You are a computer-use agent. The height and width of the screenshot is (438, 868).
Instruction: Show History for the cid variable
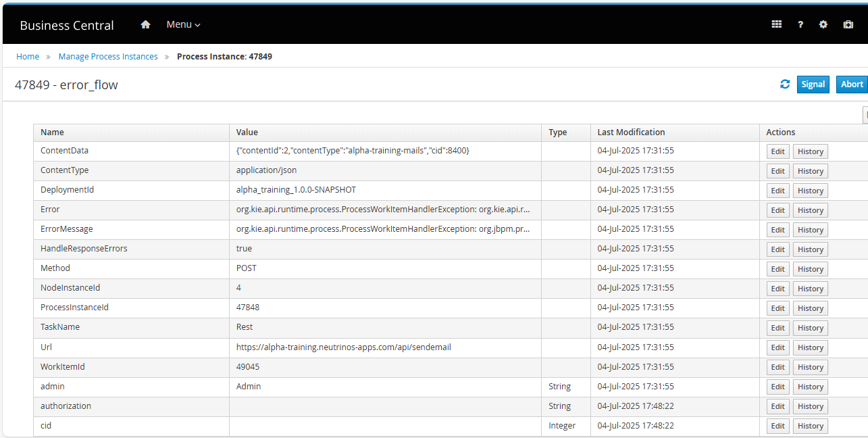tap(810, 426)
